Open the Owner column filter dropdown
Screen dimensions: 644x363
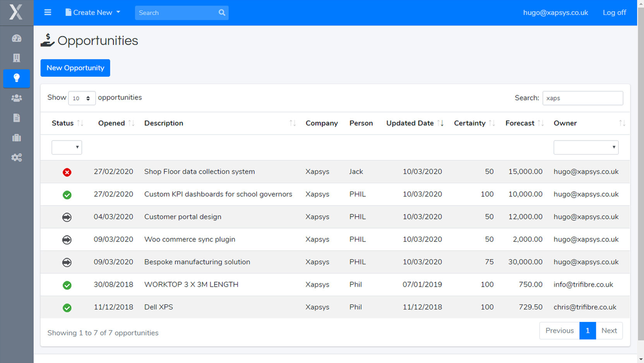[x=586, y=147]
